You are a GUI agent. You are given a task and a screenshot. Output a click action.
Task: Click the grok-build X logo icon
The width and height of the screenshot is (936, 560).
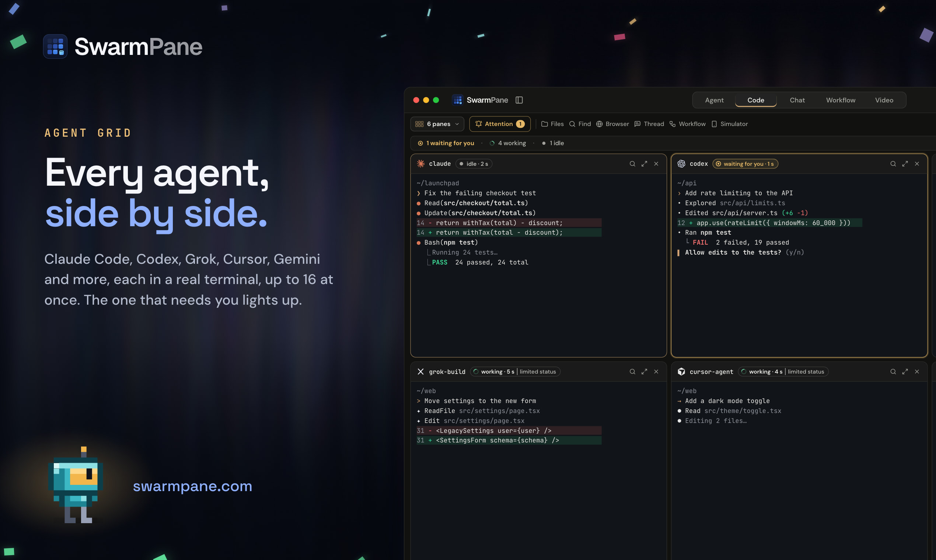tap(420, 372)
